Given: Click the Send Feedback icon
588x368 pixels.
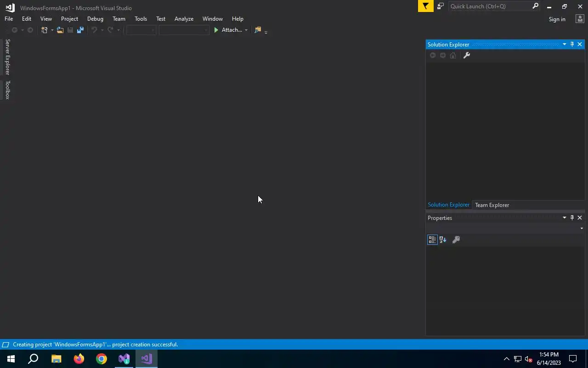Looking at the screenshot, I should (x=441, y=6).
